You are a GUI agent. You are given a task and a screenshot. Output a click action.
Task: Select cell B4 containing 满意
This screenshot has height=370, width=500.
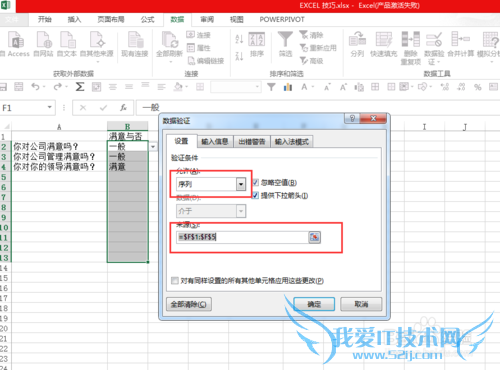tap(127, 166)
